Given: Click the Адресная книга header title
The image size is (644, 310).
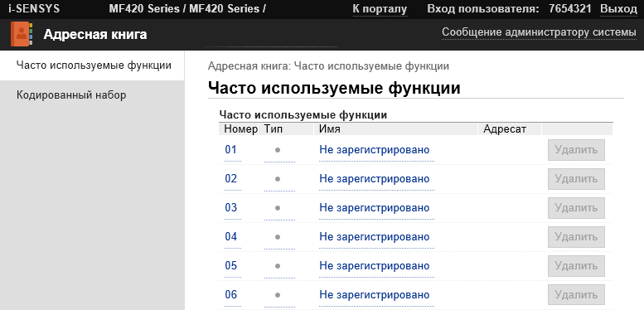Looking at the screenshot, I should click(94, 35).
